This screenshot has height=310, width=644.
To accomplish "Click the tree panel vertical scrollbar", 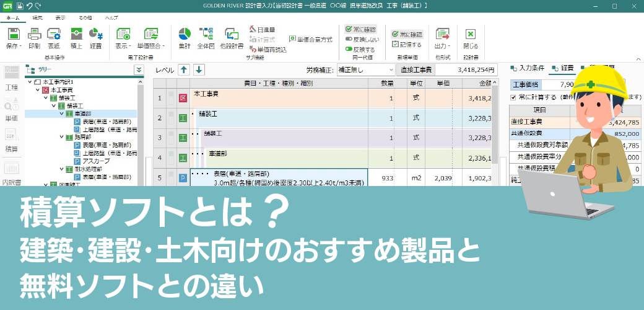I will pos(140,131).
